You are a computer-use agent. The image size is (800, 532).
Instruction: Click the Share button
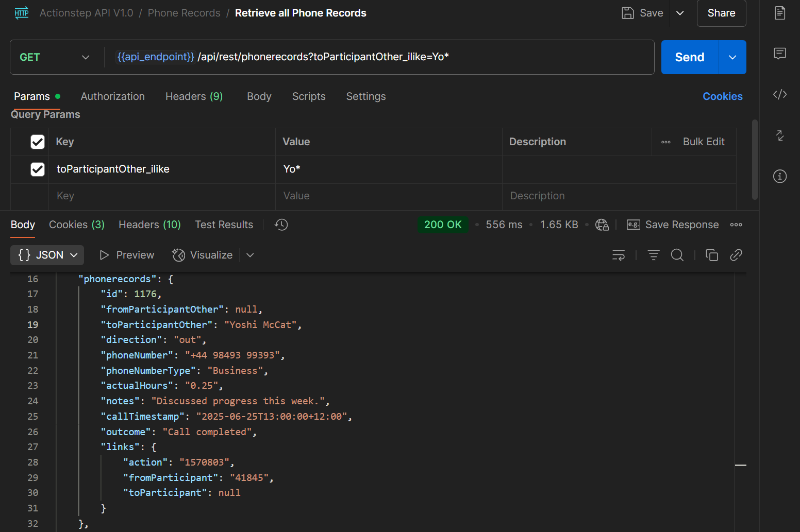coord(721,13)
